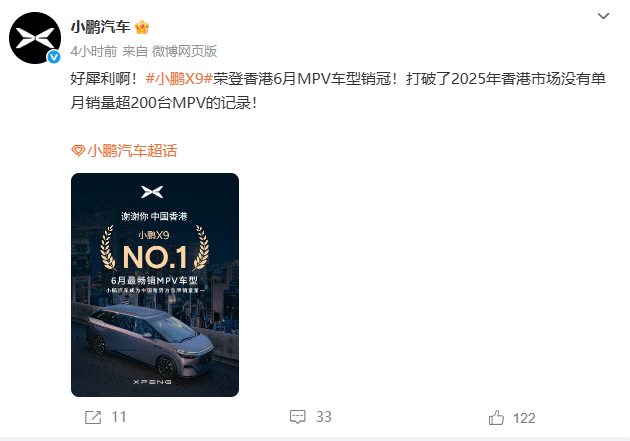Image resolution: width=630 pixels, height=441 pixels.
Task: Open the NO.1 poster image thumbnail
Action: click(155, 285)
